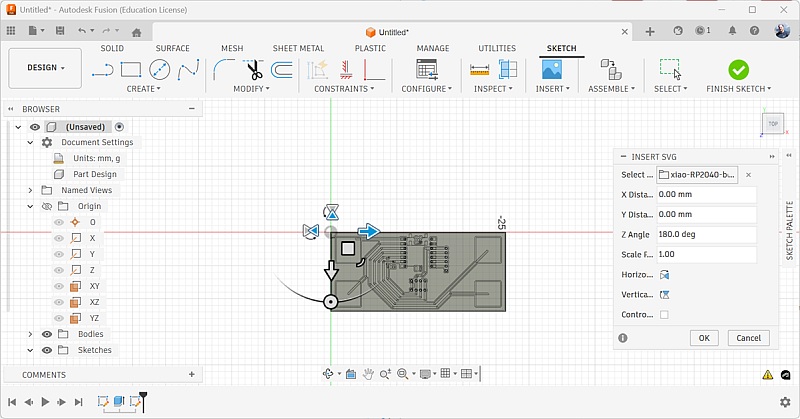Click the Horizontal Flip icon in dialog

pyautogui.click(x=664, y=275)
